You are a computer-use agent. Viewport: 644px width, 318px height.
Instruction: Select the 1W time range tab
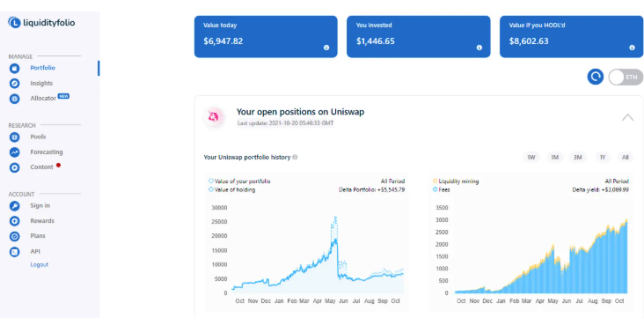(x=531, y=157)
